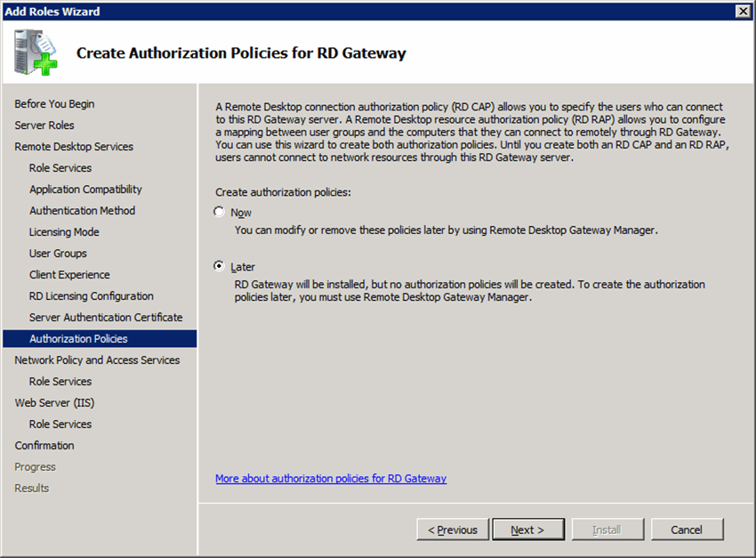Go to Before You Begin step
The image size is (756, 558).
54,104
